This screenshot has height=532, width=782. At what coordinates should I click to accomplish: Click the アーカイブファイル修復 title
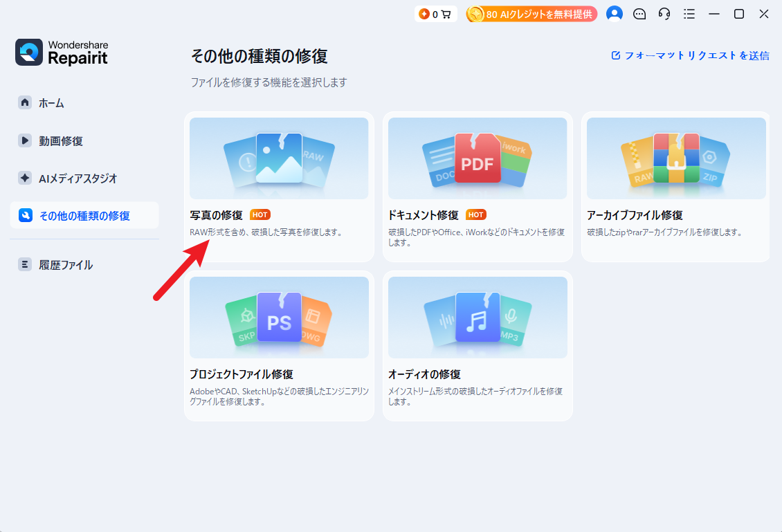[x=635, y=215]
